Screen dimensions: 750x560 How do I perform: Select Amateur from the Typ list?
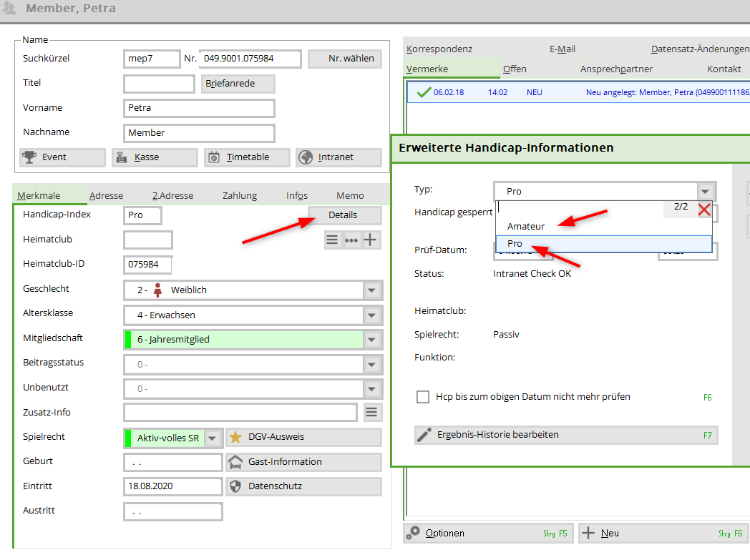point(526,226)
